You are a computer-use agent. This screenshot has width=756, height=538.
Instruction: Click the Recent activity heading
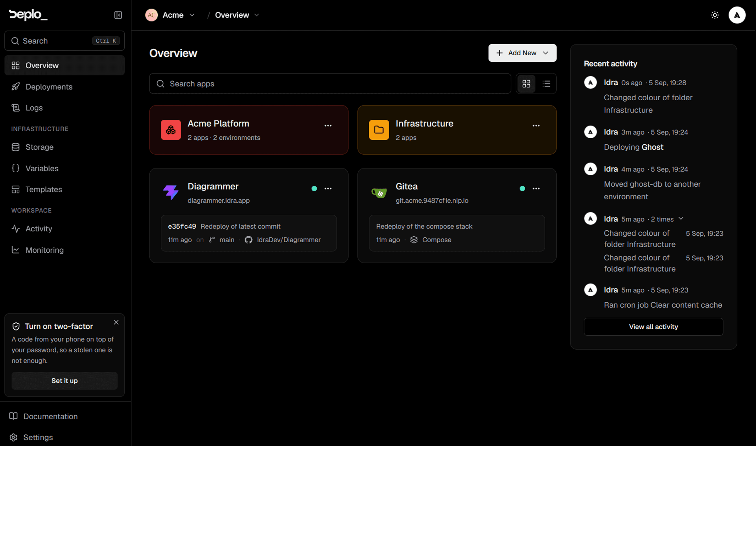coord(610,64)
